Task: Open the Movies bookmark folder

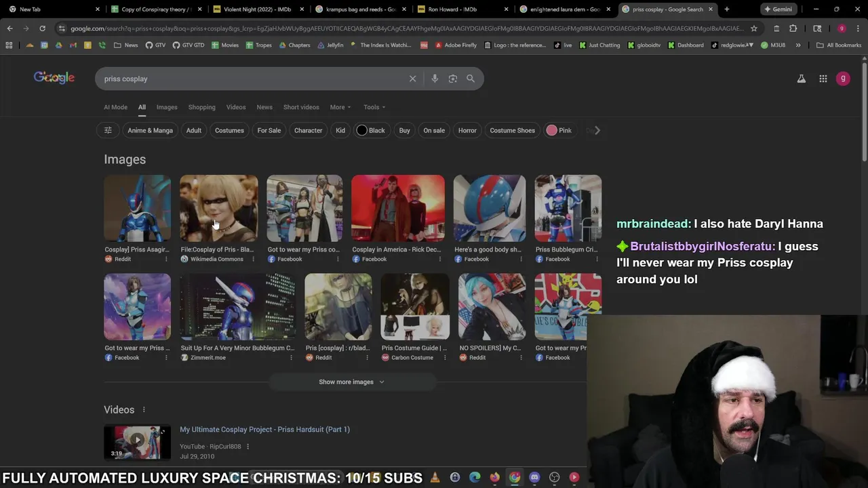Action: (225, 45)
